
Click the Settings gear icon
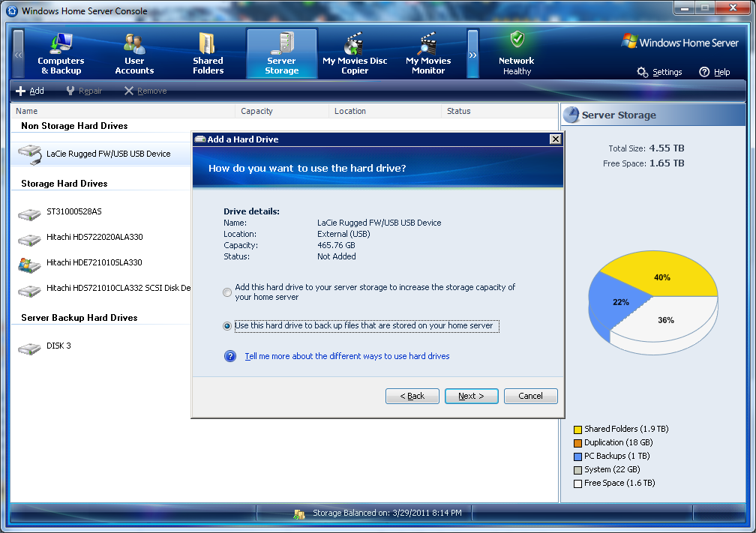point(642,72)
